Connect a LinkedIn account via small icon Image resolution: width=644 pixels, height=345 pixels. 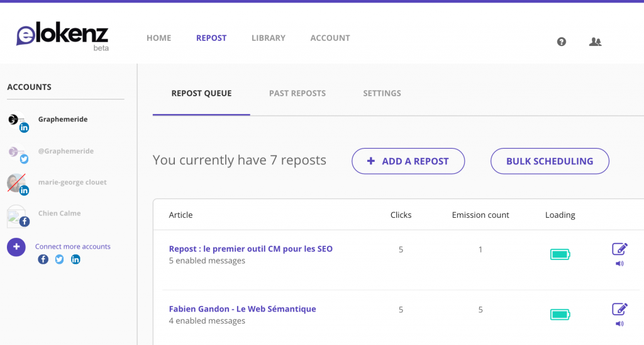click(x=75, y=259)
